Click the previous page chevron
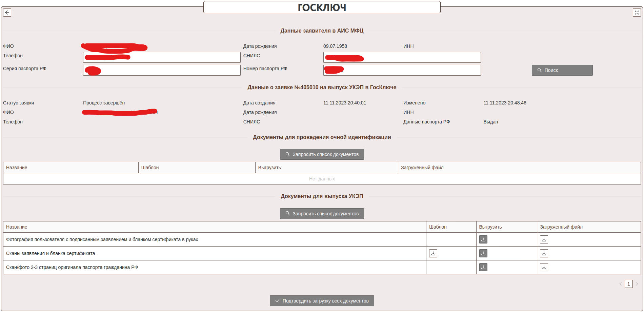This screenshot has height=312, width=644. (x=620, y=284)
